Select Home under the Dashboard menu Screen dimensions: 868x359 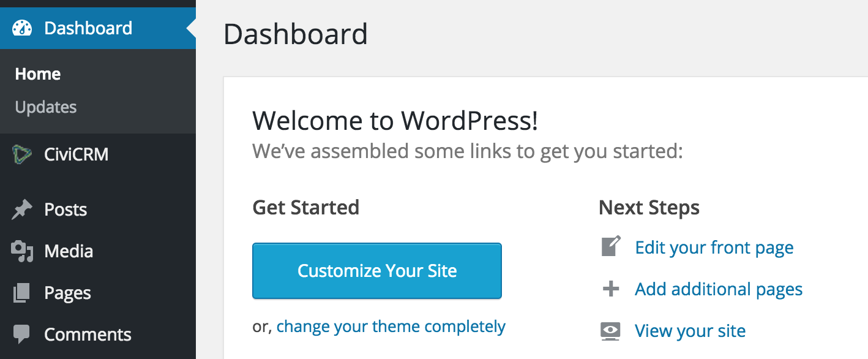[x=37, y=74]
